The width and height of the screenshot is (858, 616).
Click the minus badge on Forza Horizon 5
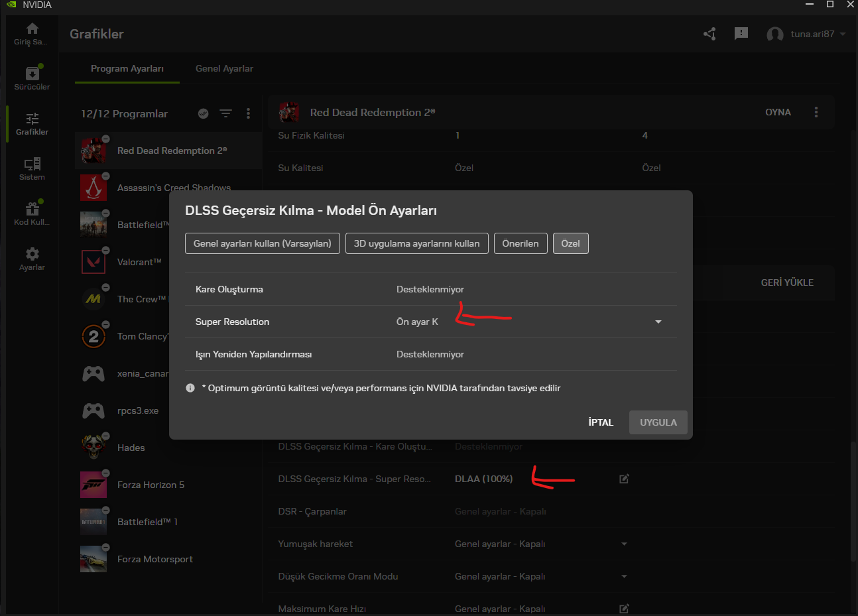(105, 473)
